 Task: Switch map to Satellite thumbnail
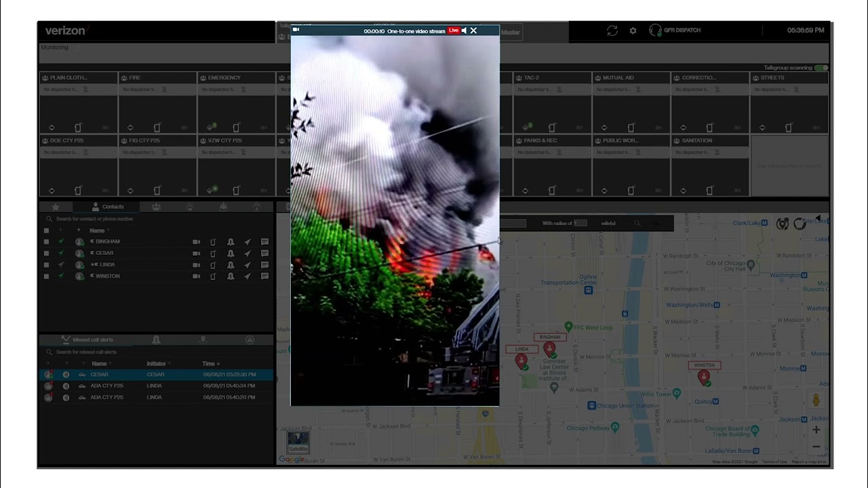298,443
